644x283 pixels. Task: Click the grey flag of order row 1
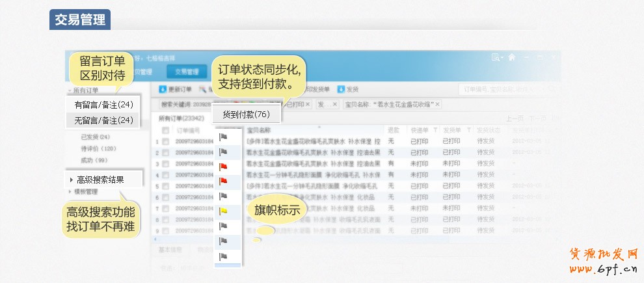point(223,137)
